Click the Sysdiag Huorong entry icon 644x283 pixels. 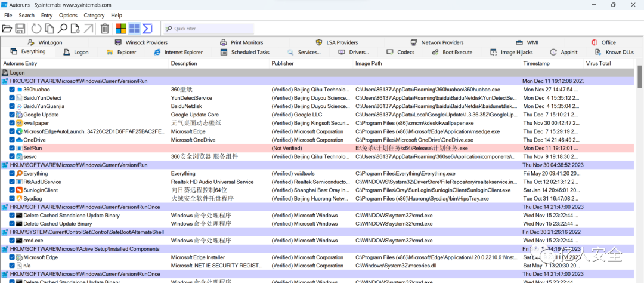pos(19,199)
